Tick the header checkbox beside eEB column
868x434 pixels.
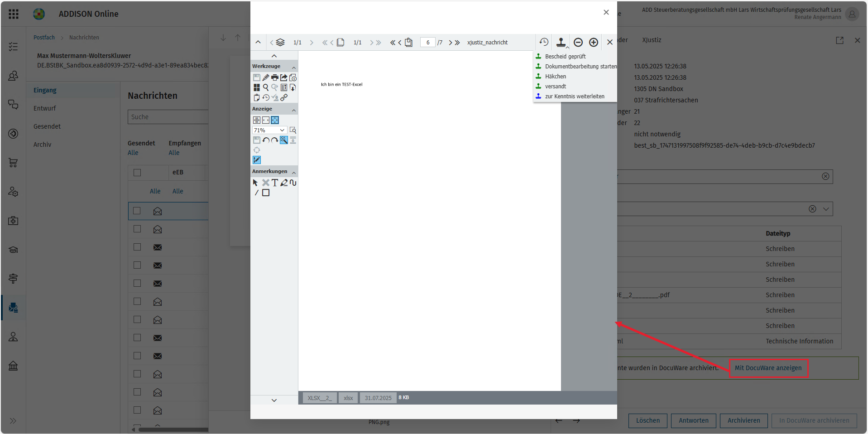137,172
